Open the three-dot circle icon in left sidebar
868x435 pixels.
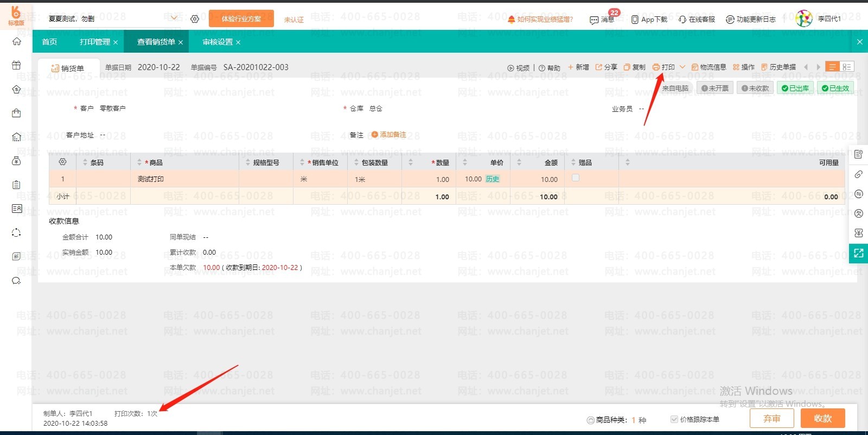tap(16, 232)
